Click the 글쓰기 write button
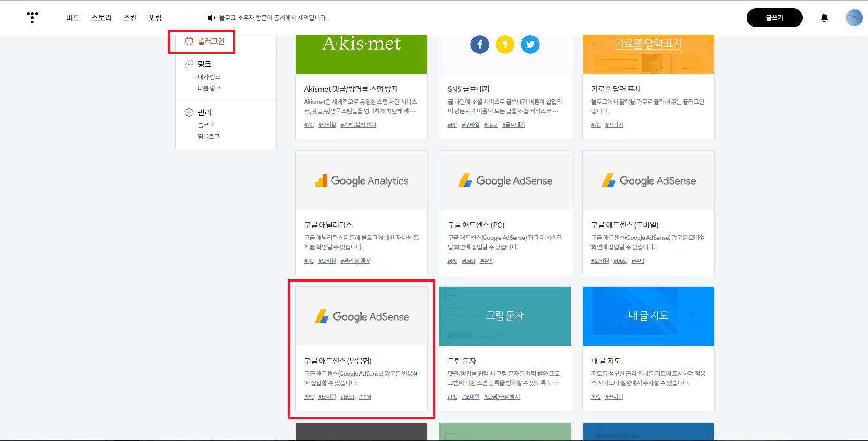The height and width of the screenshot is (441, 868). pos(774,18)
